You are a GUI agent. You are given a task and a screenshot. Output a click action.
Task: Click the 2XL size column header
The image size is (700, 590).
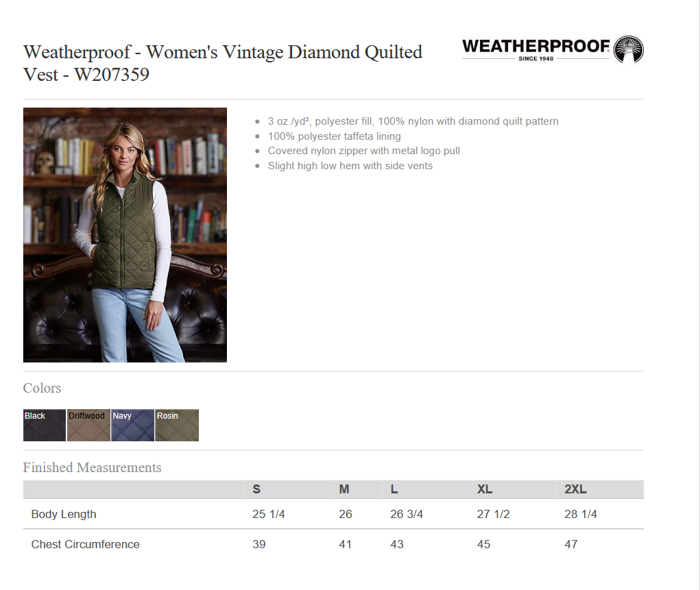tap(575, 489)
